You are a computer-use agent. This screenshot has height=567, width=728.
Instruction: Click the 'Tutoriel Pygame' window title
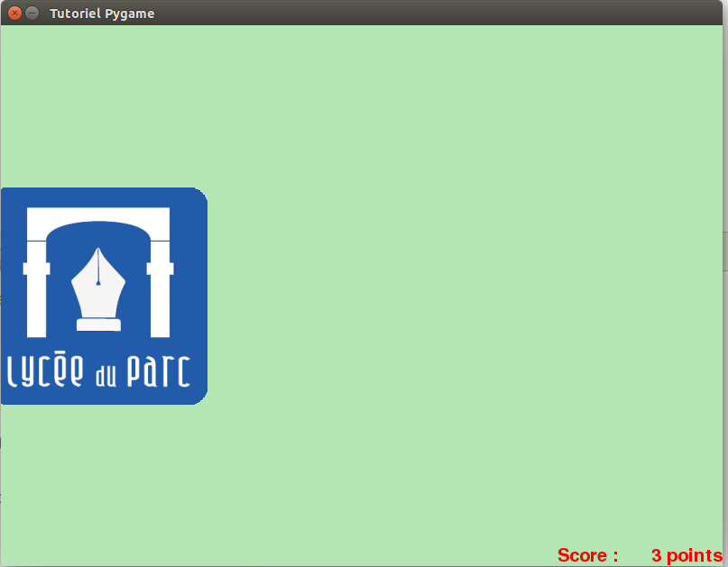coord(102,14)
